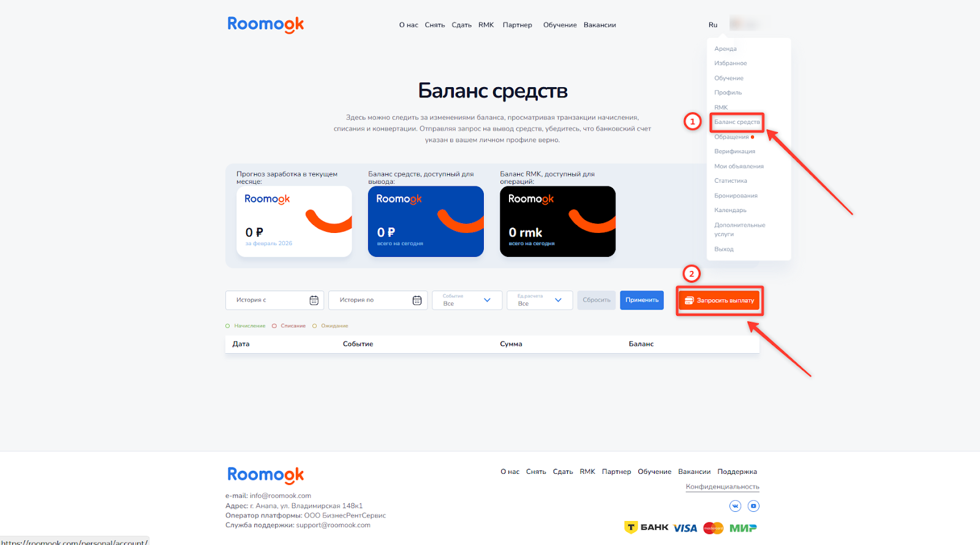Click the Запросить выплату button
Screen dimensions: 980x545
[x=719, y=300]
